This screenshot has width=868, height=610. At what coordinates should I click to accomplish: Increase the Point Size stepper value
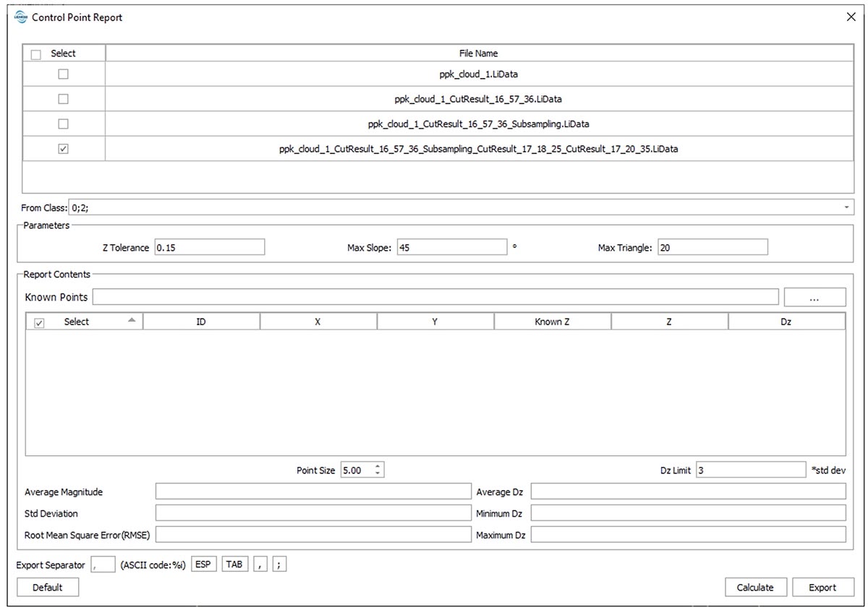[x=378, y=466]
